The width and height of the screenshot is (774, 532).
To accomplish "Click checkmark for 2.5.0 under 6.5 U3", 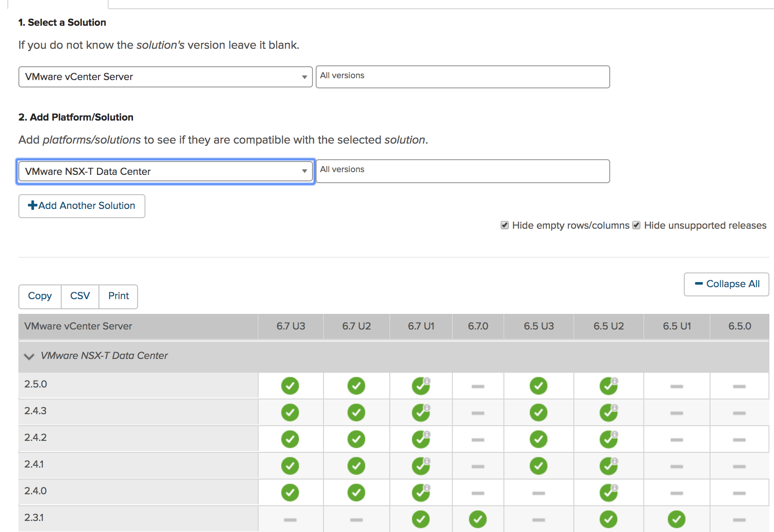I will tap(538, 386).
